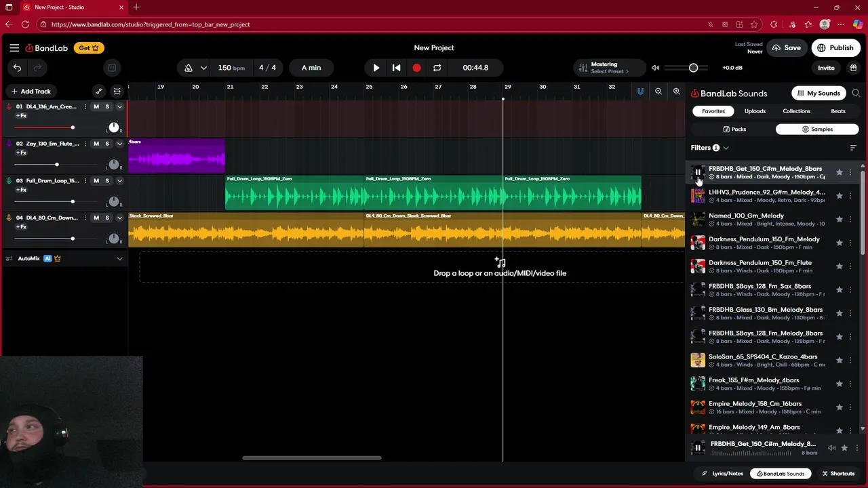Screen dimensions: 868x488
Task: Open Lyrics/Notes panel
Action: [x=723, y=474]
